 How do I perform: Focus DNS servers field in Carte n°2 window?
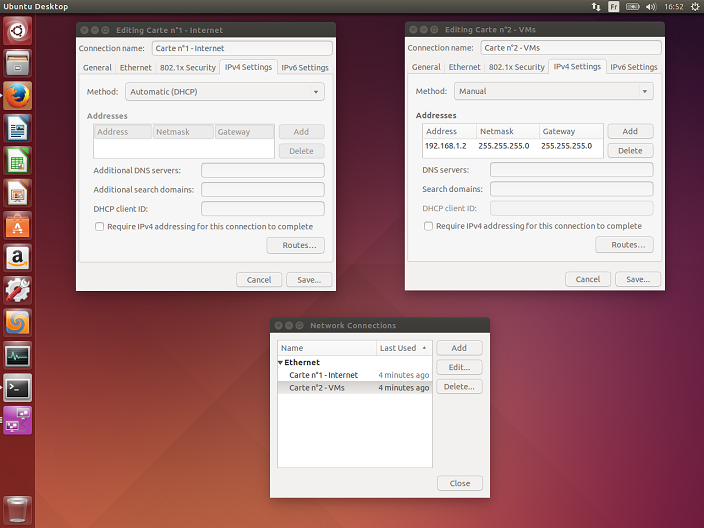pyautogui.click(x=572, y=170)
